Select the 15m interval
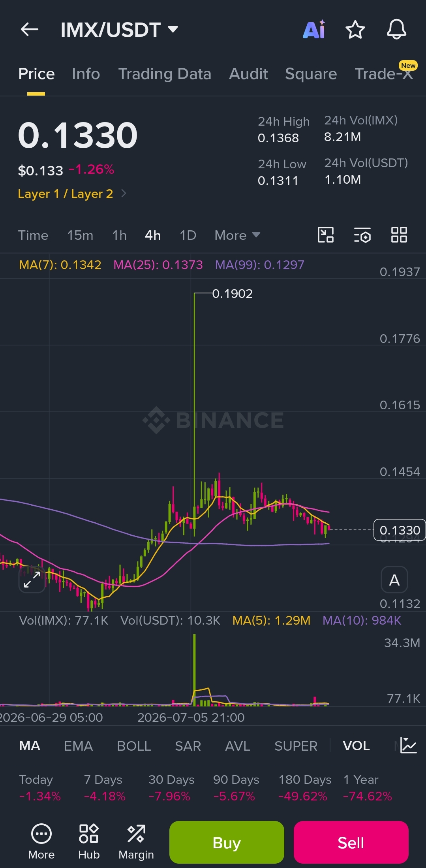 pos(80,235)
